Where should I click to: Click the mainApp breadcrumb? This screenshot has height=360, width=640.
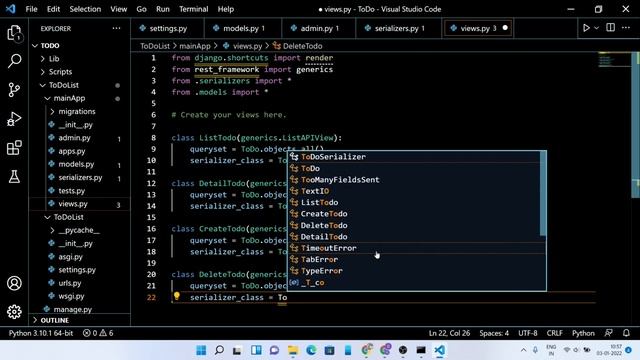tap(195, 46)
